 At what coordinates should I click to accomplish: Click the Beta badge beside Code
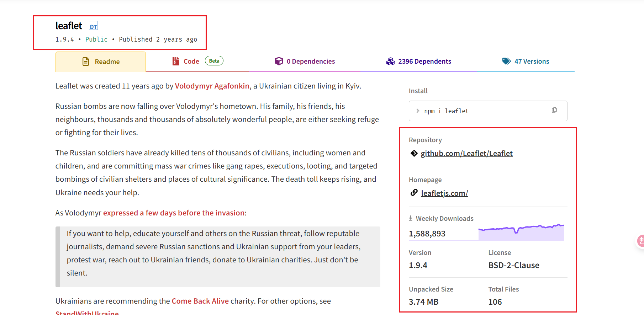coord(214,61)
